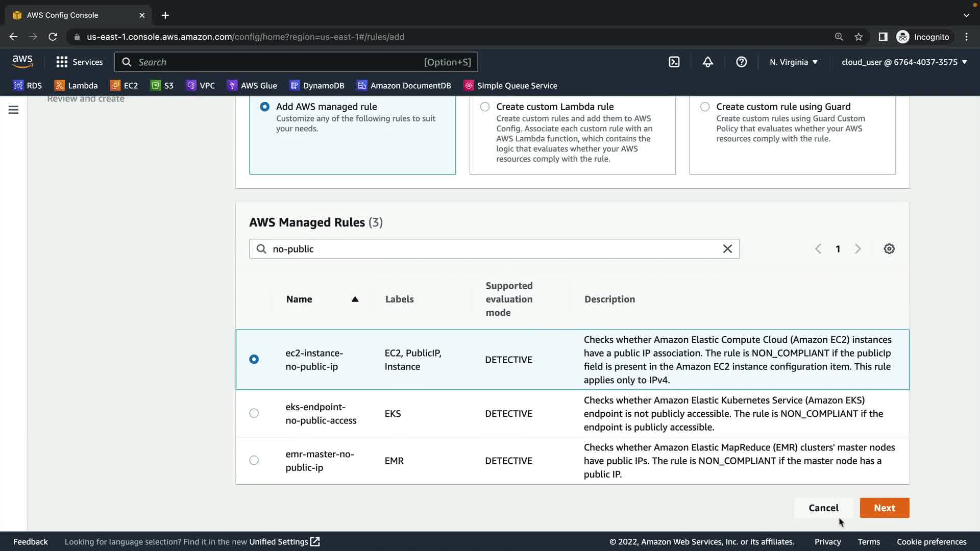This screenshot has width=980, height=551.
Task: Expand the cloud_user account dropdown
Action: point(904,62)
